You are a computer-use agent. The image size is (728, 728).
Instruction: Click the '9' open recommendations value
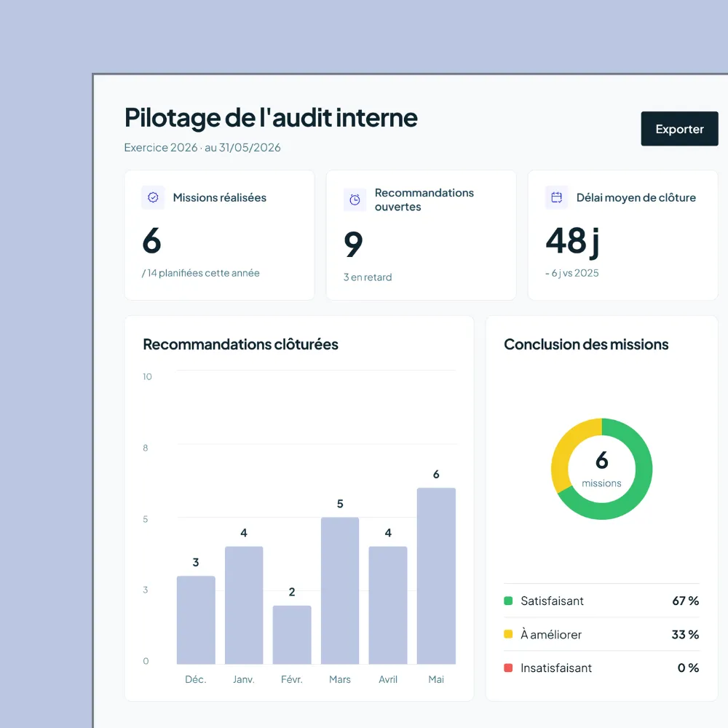click(353, 244)
